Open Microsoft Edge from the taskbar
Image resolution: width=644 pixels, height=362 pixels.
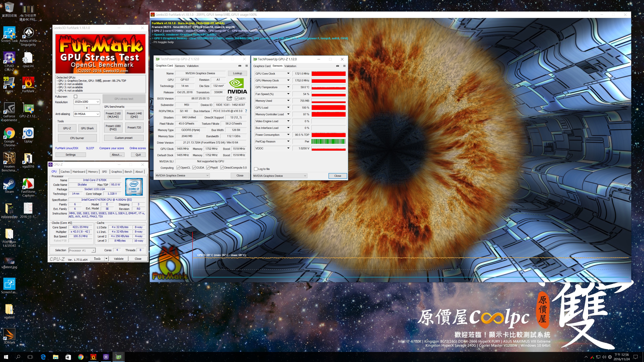[43, 357]
